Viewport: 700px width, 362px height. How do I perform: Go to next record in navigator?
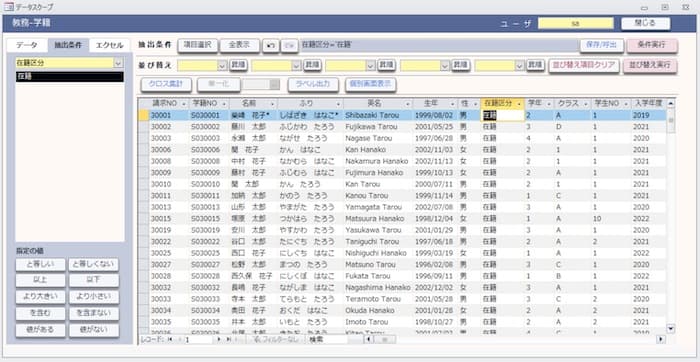point(218,339)
